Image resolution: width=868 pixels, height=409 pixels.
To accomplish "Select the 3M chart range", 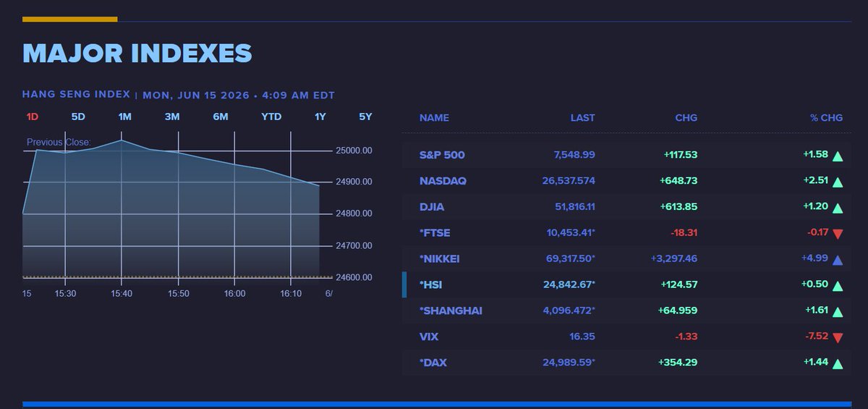I will (x=172, y=117).
